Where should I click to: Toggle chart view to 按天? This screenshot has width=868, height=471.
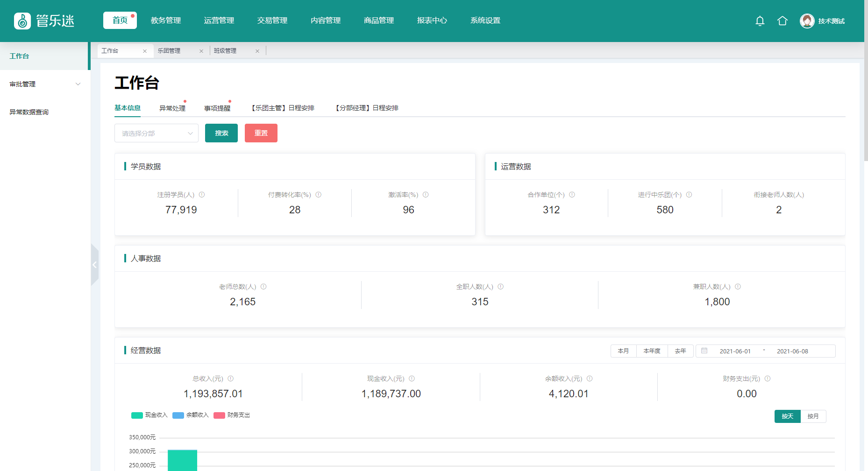[x=787, y=416]
